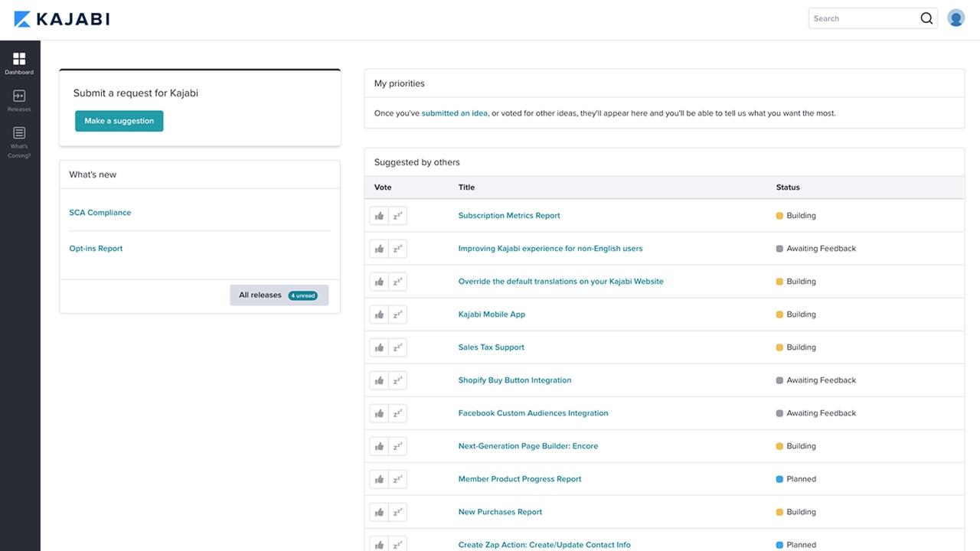Open the Dashboard sidebar icon

[19, 64]
